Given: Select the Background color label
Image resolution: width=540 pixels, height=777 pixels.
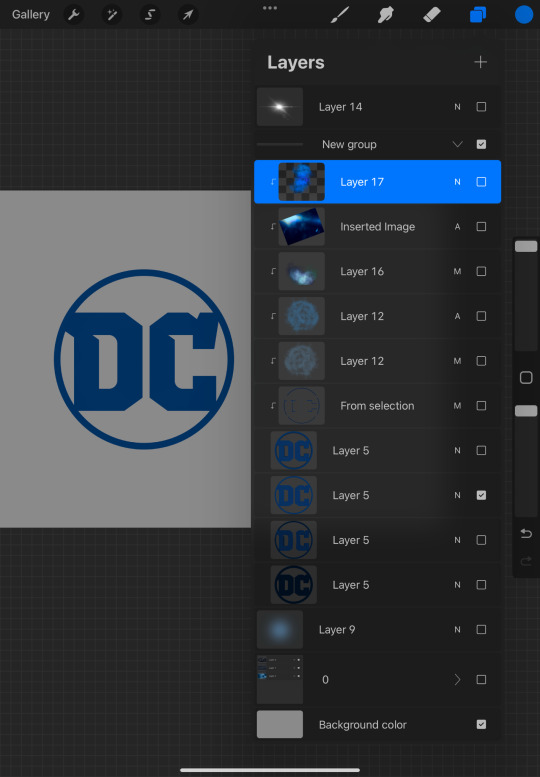Looking at the screenshot, I should (363, 724).
